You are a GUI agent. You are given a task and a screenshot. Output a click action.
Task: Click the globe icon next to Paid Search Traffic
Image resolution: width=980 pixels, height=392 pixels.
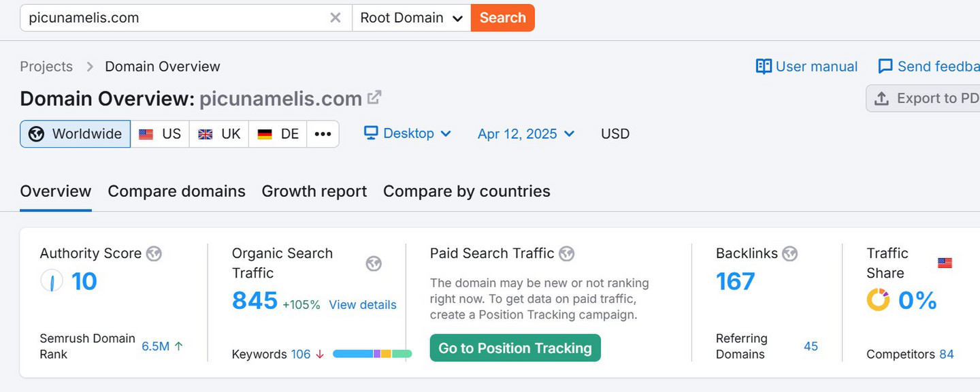(x=567, y=254)
